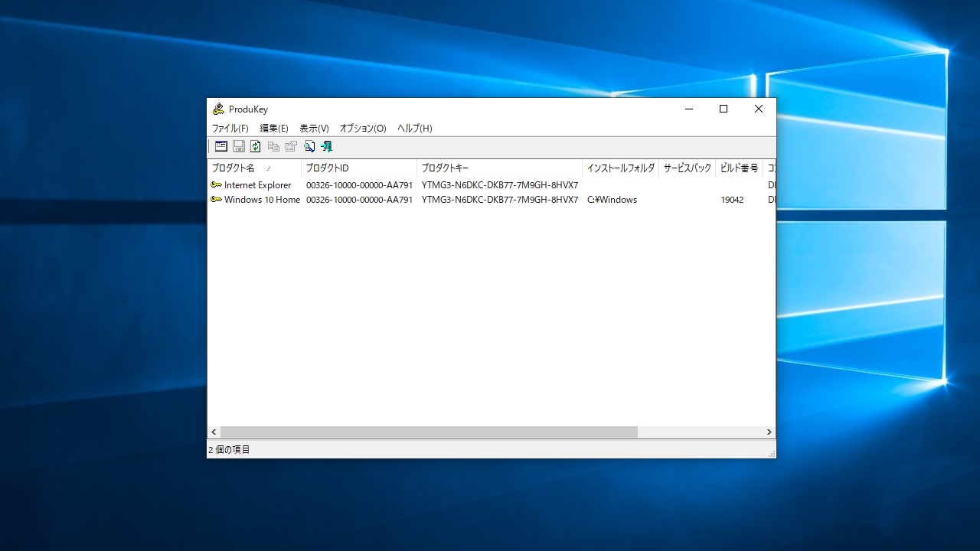The height and width of the screenshot is (551, 980).
Task: Sort by the サービスパック column header
Action: click(688, 168)
